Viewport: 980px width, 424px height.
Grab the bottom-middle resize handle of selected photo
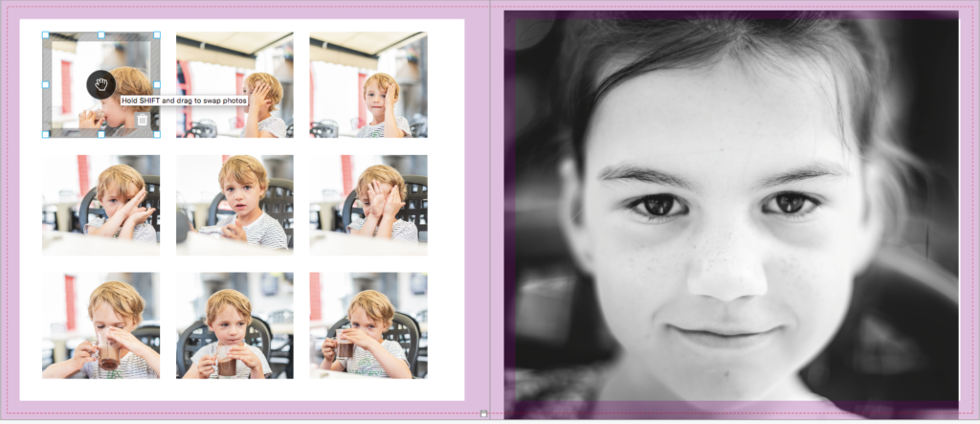[x=101, y=134]
